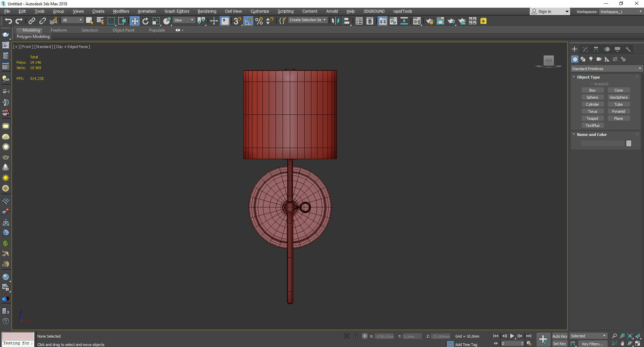Viewport: 644px width, 347px height.
Task: Open the All selection filter dropdown
Action: 72,20
